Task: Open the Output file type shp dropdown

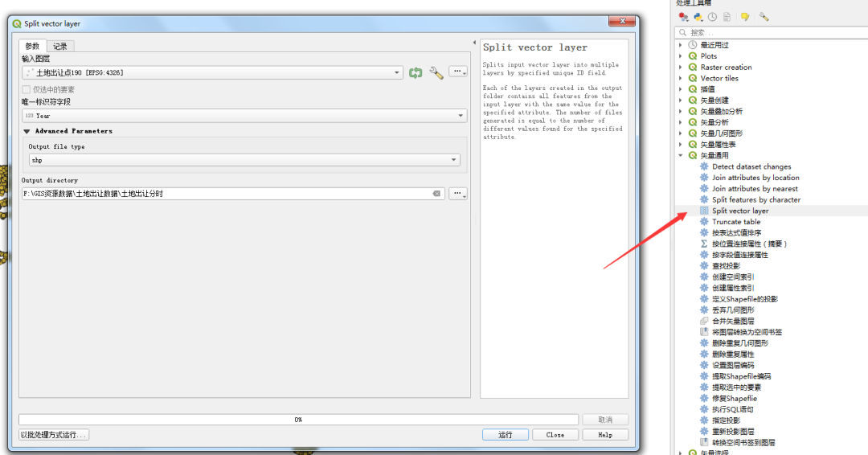Action: pos(244,160)
